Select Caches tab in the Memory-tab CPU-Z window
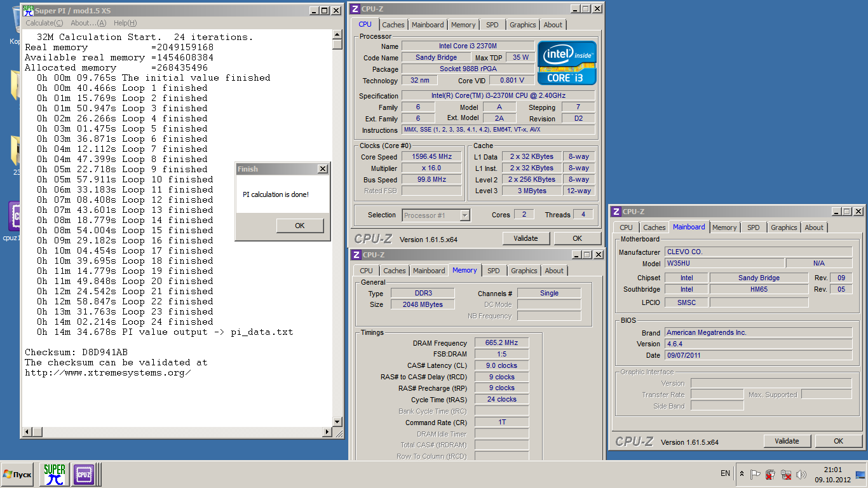Viewport: 868px width, 488px height. click(395, 271)
